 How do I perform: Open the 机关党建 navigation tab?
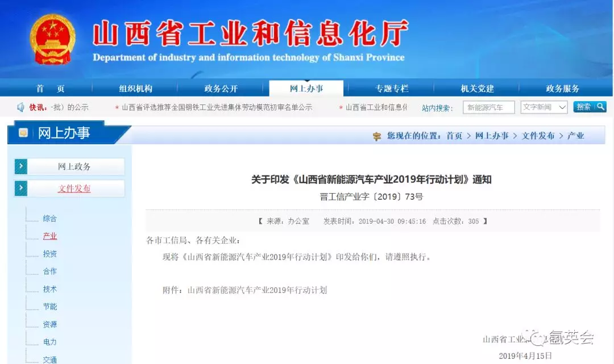[x=477, y=89]
